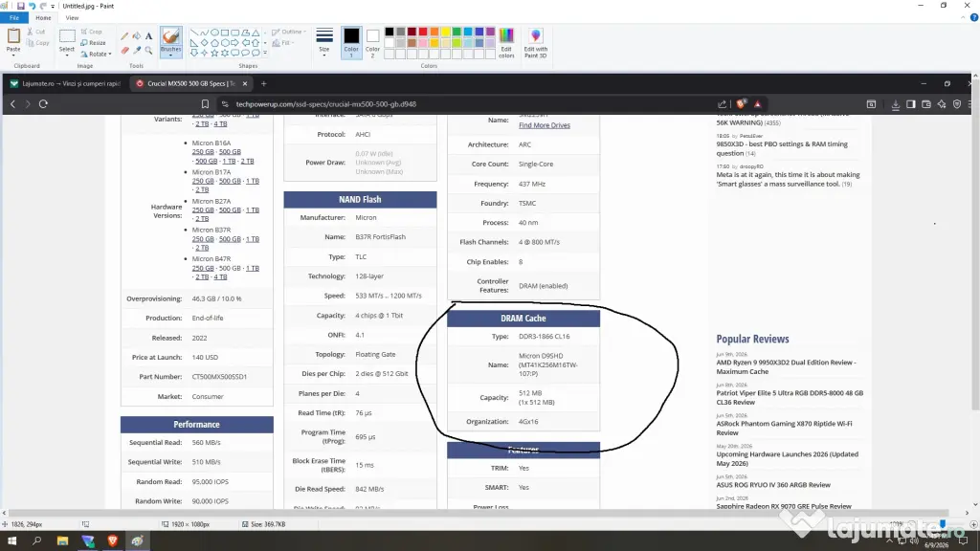Select Color 1 foreground box

tap(351, 42)
